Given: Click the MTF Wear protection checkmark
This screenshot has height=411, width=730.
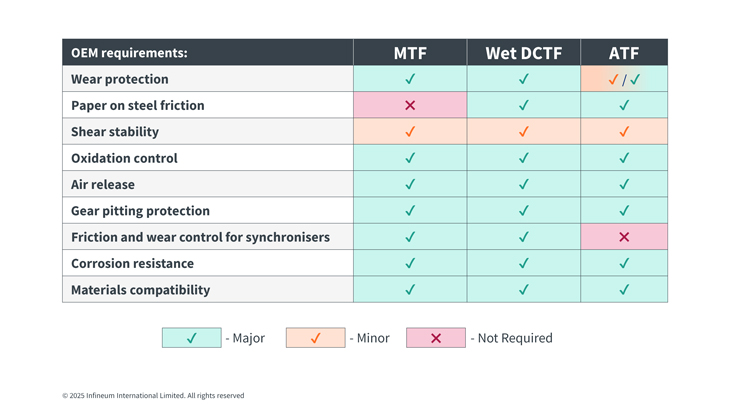Looking at the screenshot, I should [410, 79].
